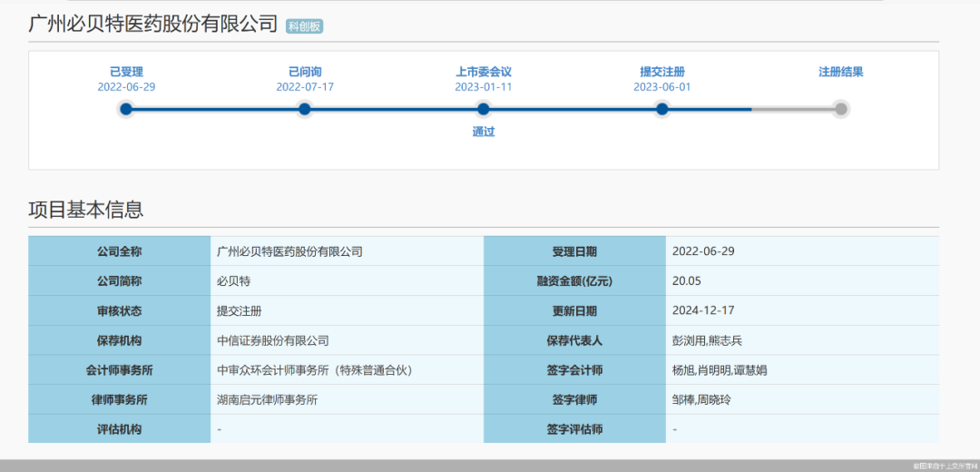Click date 2023-06-01 under 提交注册
Screen dimensions: 980x472
pos(662,87)
